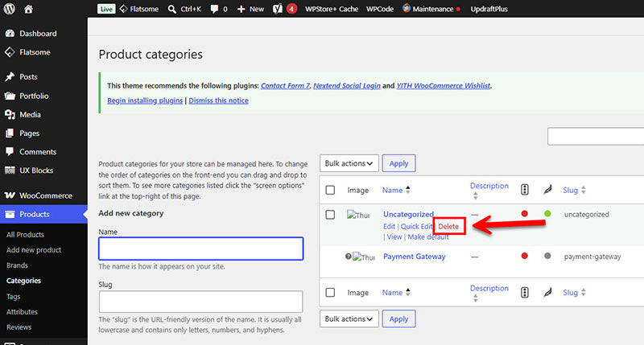
Task: Click the Products icon in sidebar
Action: pos(10,214)
